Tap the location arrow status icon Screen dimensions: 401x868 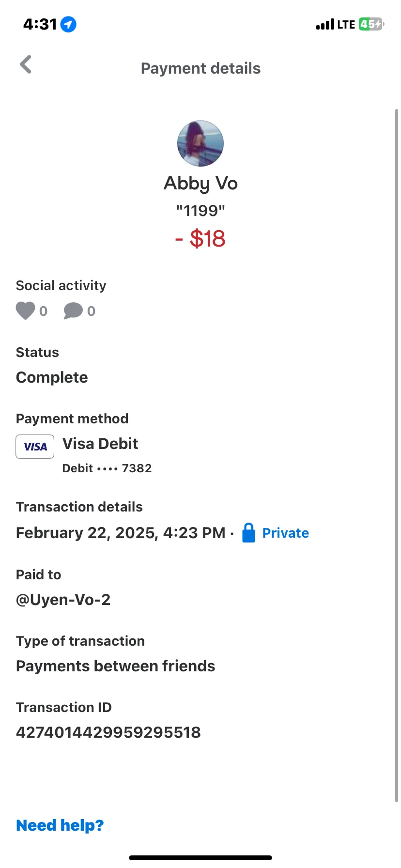coord(68,24)
